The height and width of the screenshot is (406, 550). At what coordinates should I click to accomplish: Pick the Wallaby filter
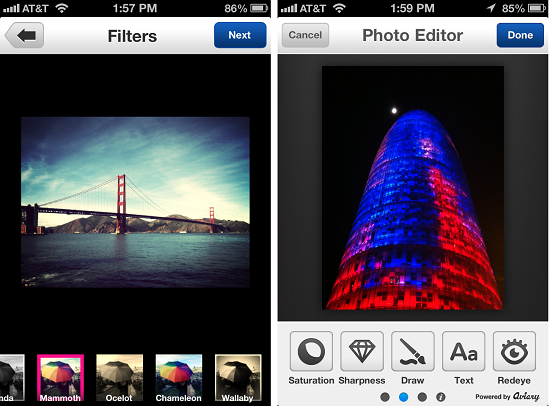click(x=238, y=378)
